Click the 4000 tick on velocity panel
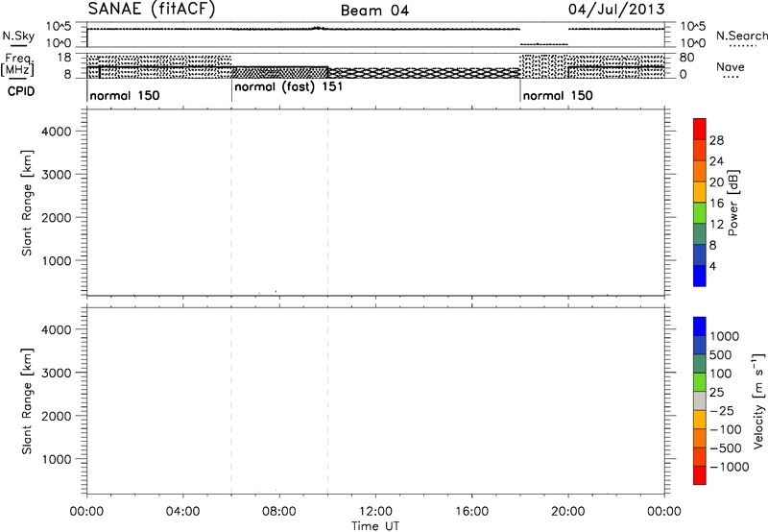The width and height of the screenshot is (768, 532). pyautogui.click(x=57, y=329)
